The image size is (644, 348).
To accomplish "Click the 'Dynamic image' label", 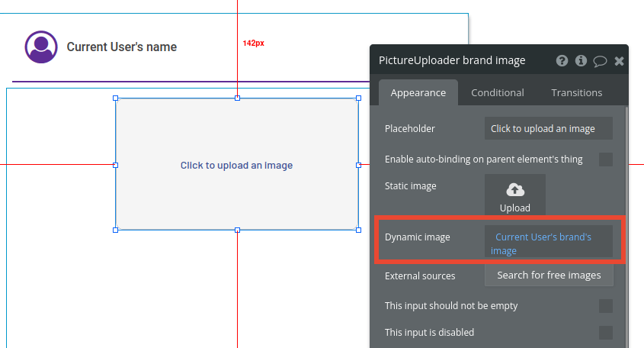I will click(418, 237).
